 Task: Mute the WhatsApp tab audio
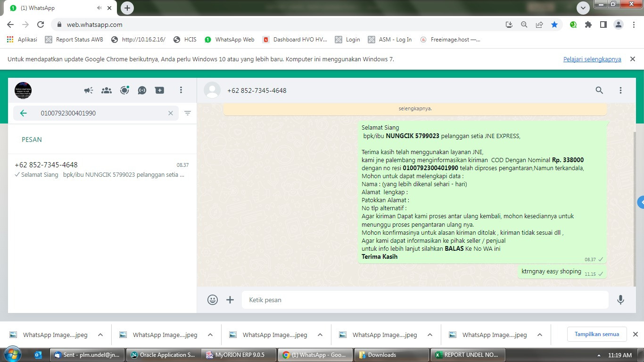click(99, 8)
